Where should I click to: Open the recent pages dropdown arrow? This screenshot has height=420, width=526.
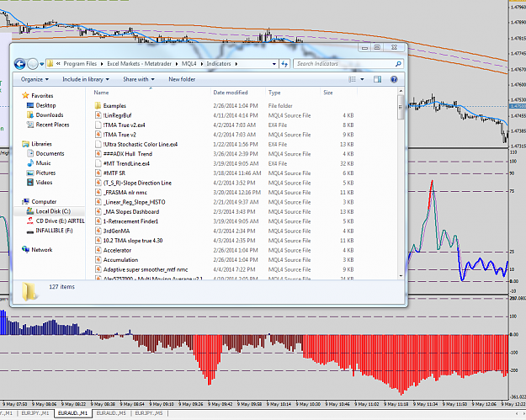[41, 64]
